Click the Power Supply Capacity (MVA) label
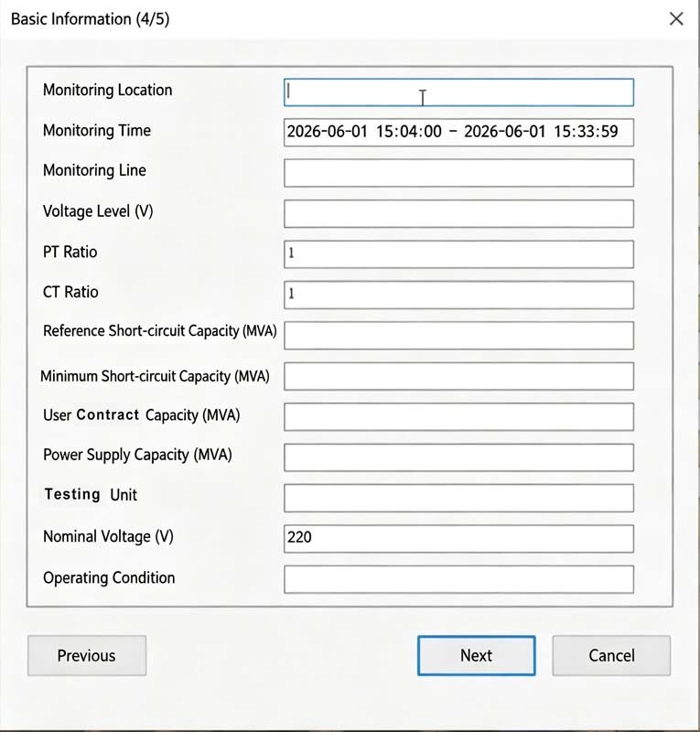700x732 pixels. coord(137,455)
